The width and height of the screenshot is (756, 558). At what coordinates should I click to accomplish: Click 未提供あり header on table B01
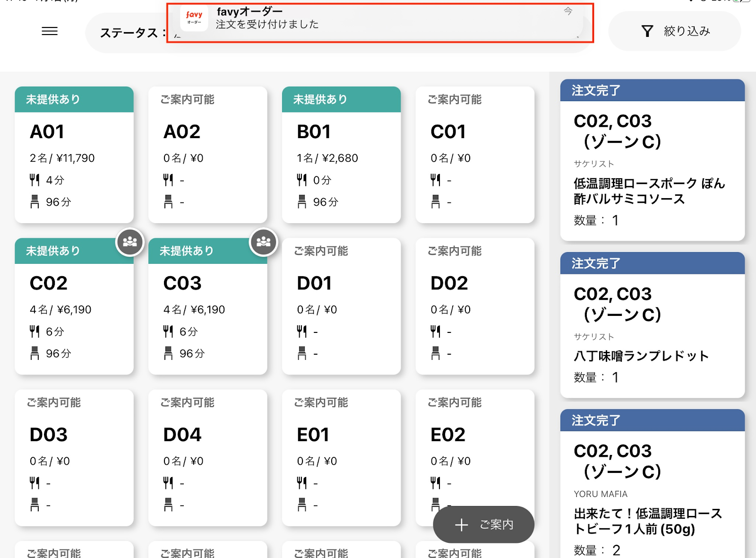pyautogui.click(x=341, y=99)
